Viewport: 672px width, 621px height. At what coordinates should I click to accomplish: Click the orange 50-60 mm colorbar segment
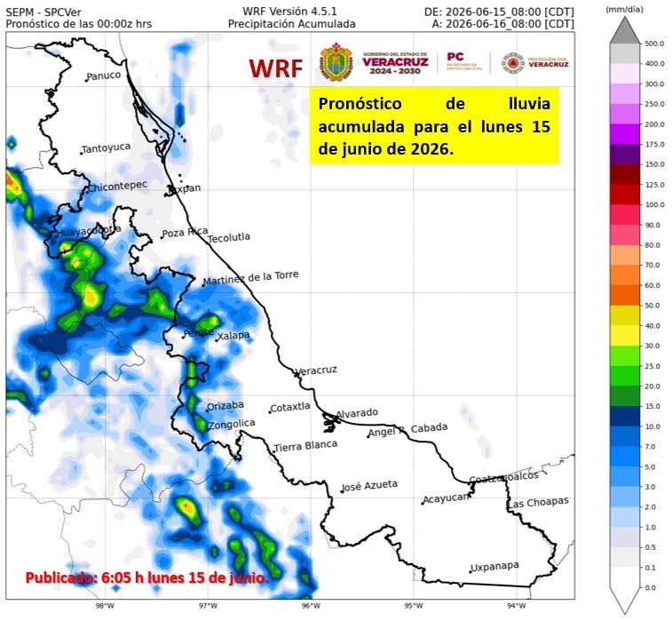pyautogui.click(x=625, y=296)
